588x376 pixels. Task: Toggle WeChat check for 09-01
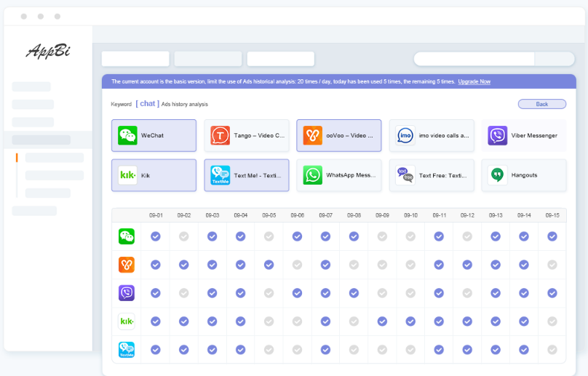point(156,236)
